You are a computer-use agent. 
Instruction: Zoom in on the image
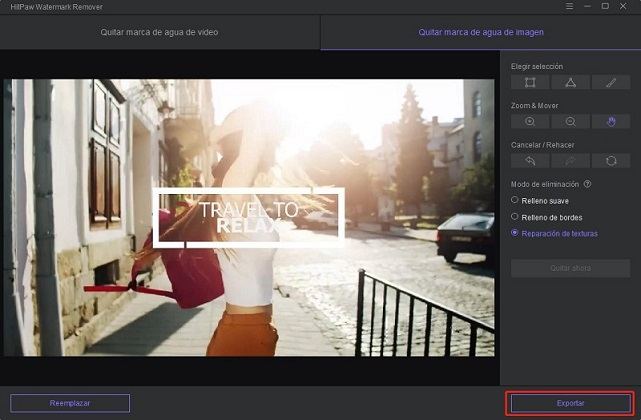click(x=530, y=121)
